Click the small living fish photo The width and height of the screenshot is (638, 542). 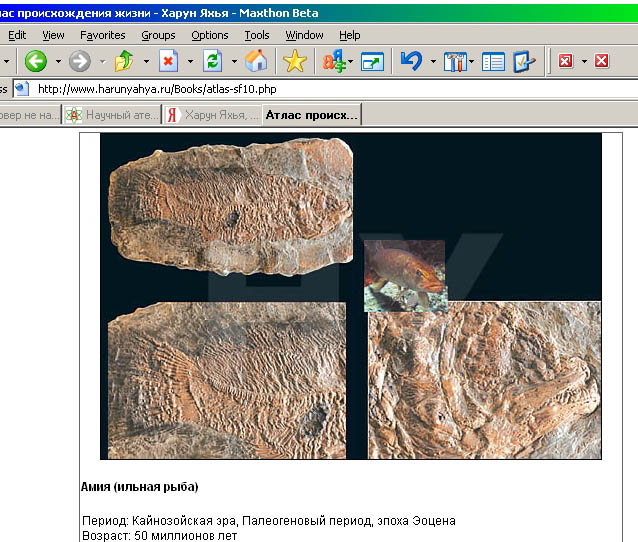pos(404,275)
